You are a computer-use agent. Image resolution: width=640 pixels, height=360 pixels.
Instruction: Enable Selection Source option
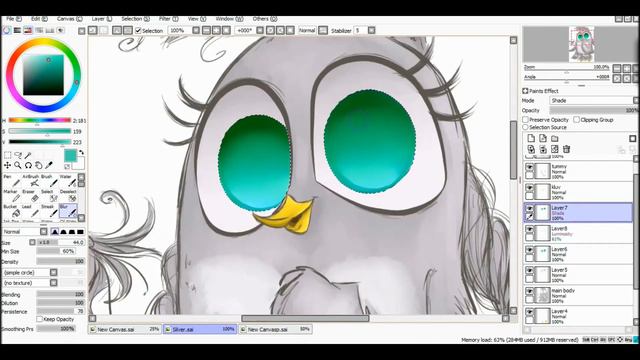526,127
